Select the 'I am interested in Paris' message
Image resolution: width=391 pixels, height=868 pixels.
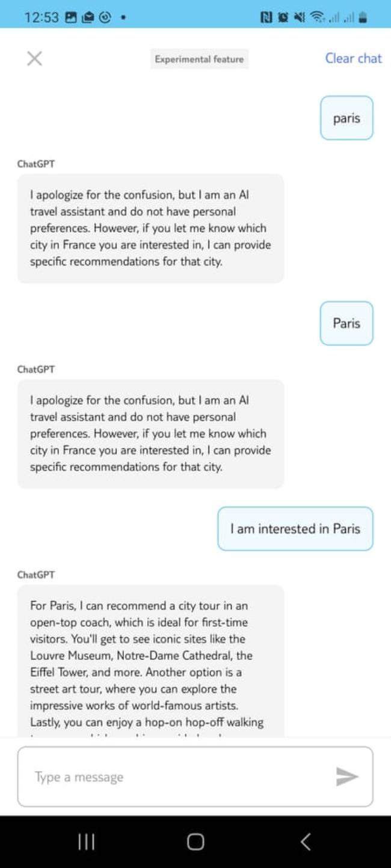pyautogui.click(x=295, y=529)
